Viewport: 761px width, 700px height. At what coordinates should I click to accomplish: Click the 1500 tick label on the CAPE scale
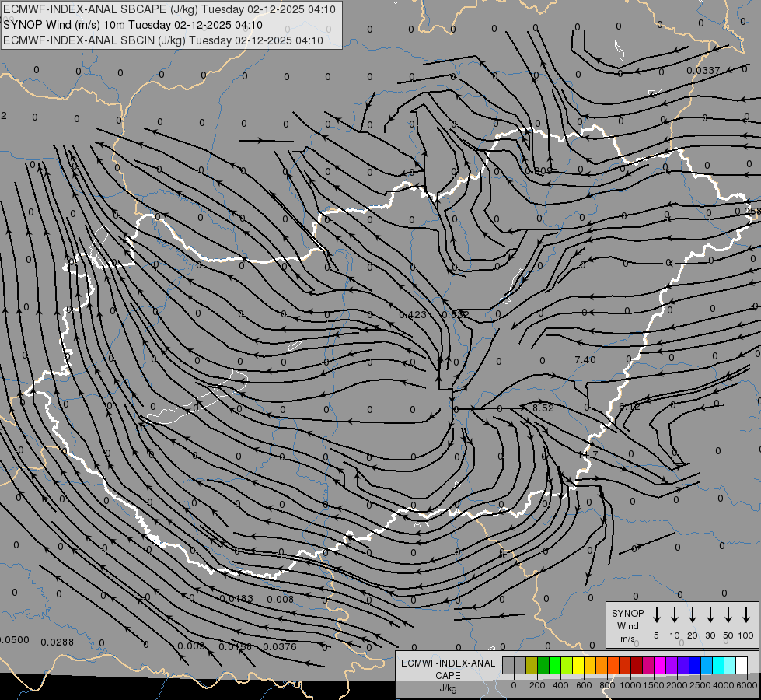click(x=654, y=685)
